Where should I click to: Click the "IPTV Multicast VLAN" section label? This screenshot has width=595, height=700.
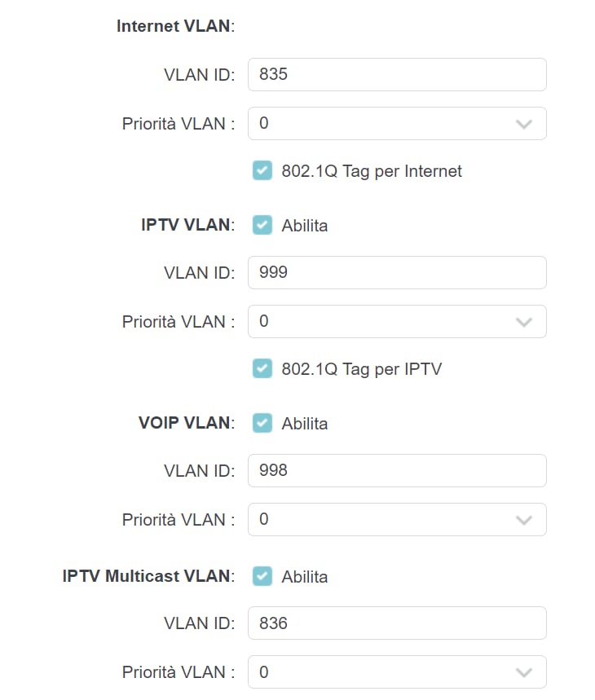pos(147,576)
